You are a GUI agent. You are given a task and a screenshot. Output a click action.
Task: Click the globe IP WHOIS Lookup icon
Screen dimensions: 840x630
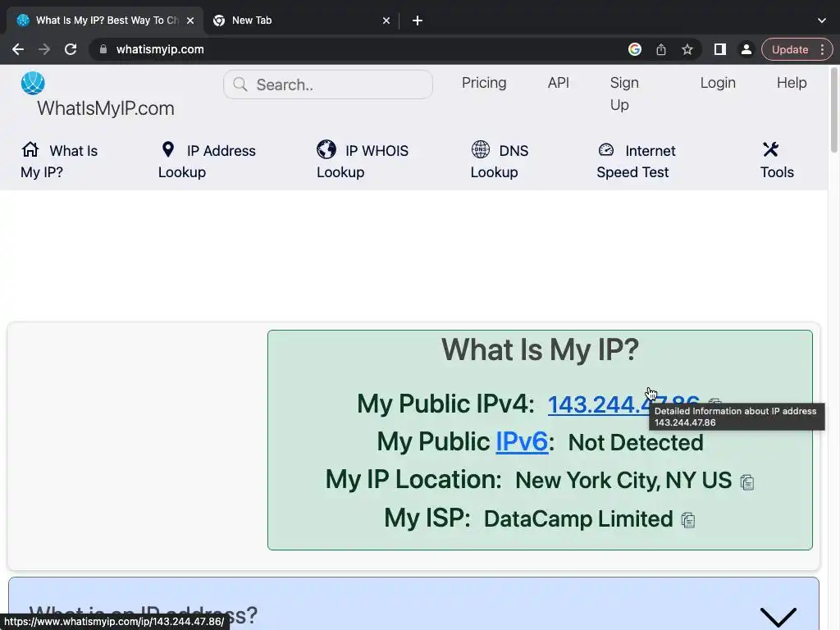coord(326,149)
